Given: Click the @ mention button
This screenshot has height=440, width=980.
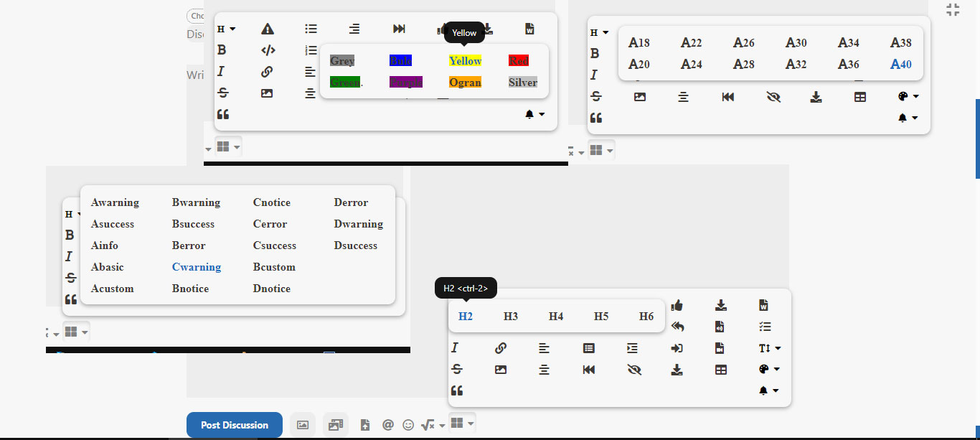Looking at the screenshot, I should click(388, 425).
